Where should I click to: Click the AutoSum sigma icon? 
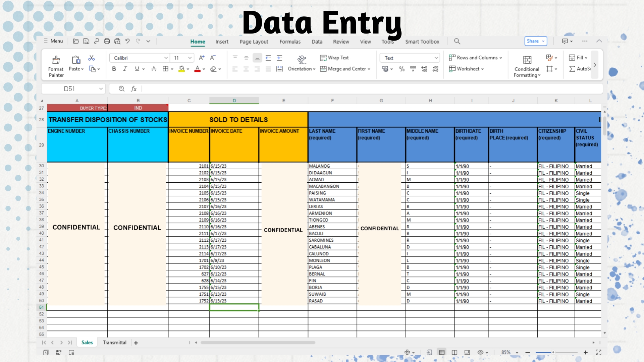pyautogui.click(x=572, y=69)
